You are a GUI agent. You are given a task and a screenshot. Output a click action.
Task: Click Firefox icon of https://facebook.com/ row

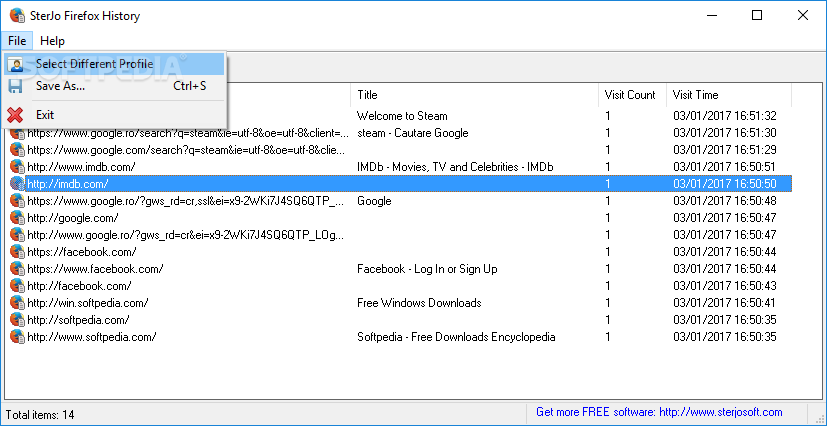17,251
